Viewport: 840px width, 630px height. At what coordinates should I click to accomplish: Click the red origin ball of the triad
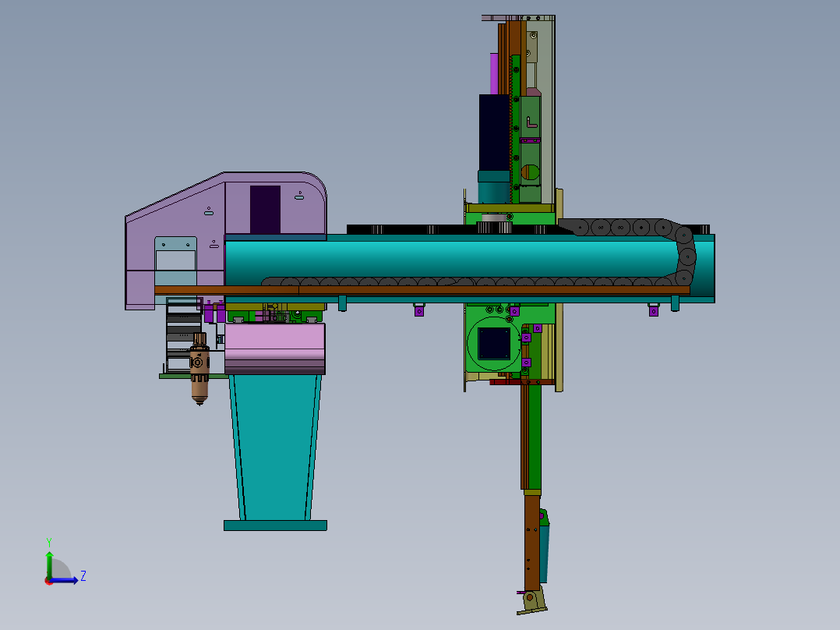click(x=49, y=581)
